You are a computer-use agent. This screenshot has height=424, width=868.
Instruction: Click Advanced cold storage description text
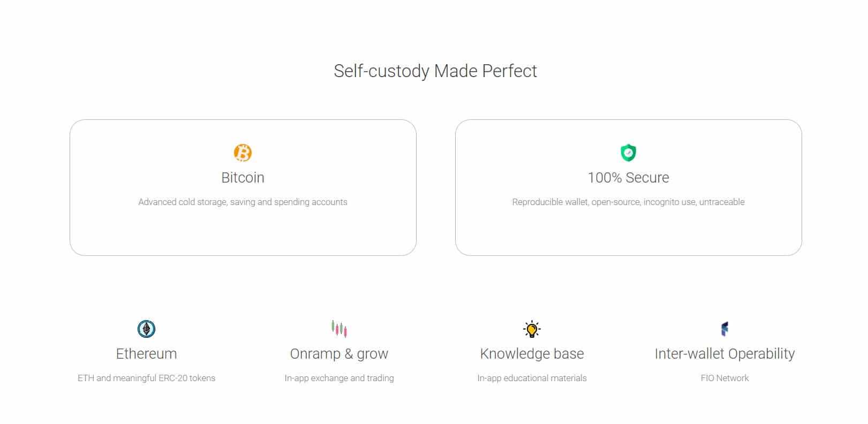[x=243, y=202]
